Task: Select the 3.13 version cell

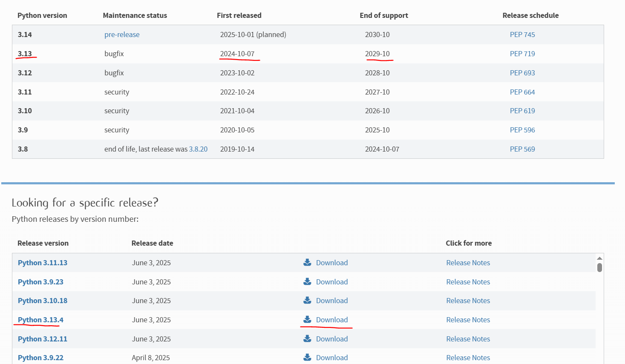Action: pos(25,54)
